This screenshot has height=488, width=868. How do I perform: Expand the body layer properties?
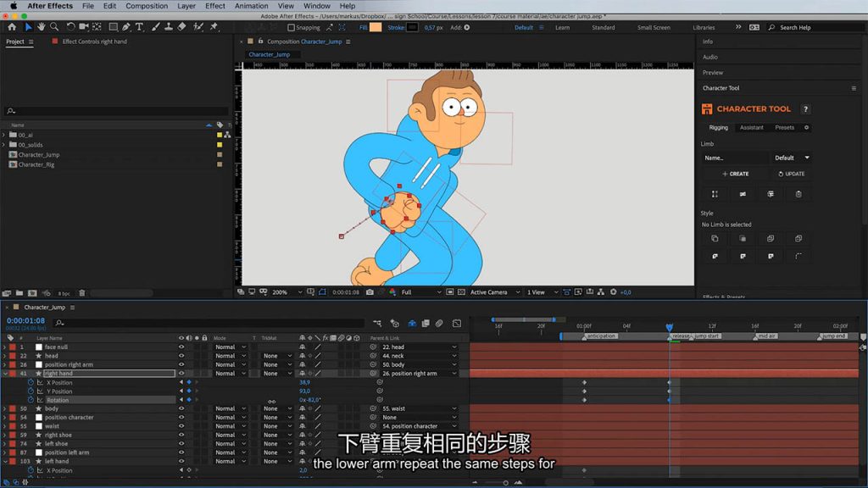click(x=5, y=408)
